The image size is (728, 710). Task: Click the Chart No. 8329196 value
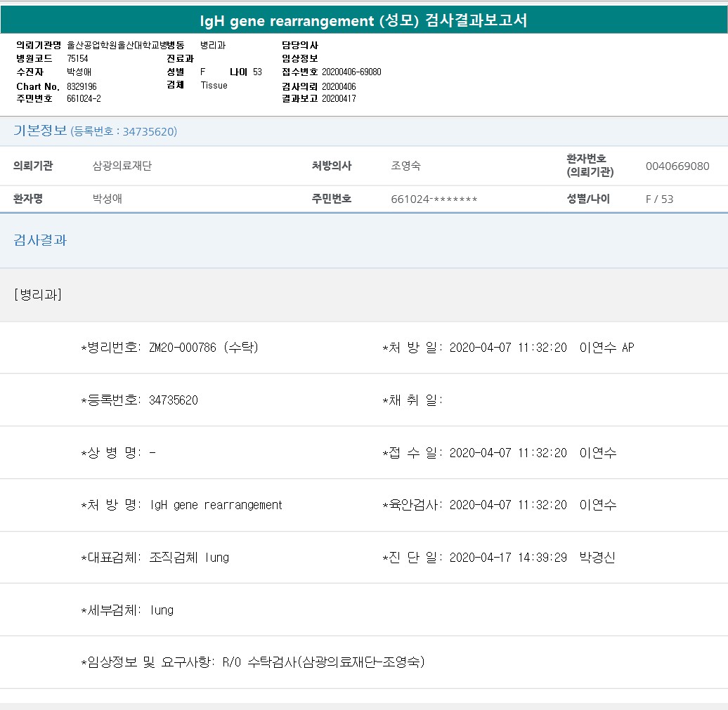click(82, 86)
